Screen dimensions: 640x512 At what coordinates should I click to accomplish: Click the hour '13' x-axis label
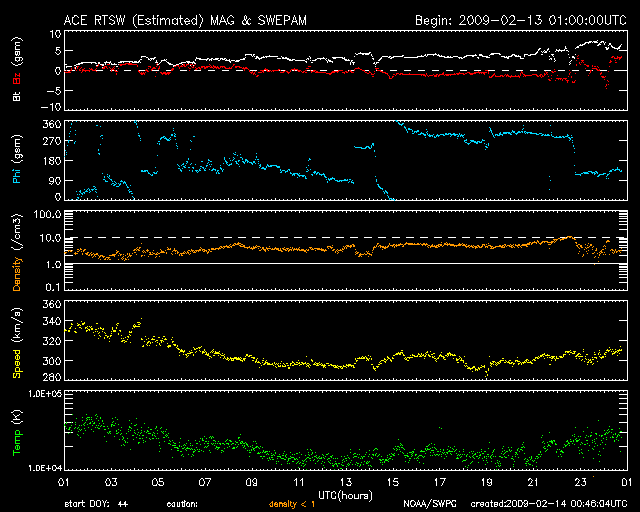coord(346,483)
